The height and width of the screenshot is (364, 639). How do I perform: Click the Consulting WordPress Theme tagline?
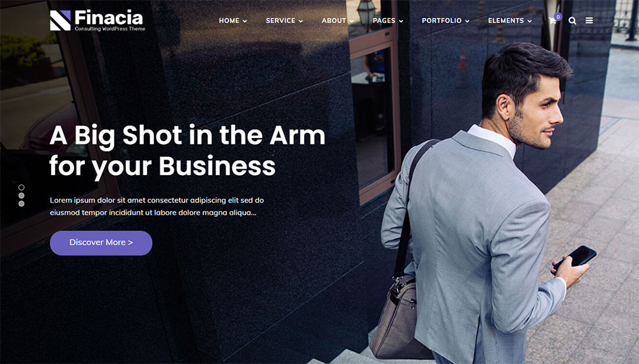110,29
